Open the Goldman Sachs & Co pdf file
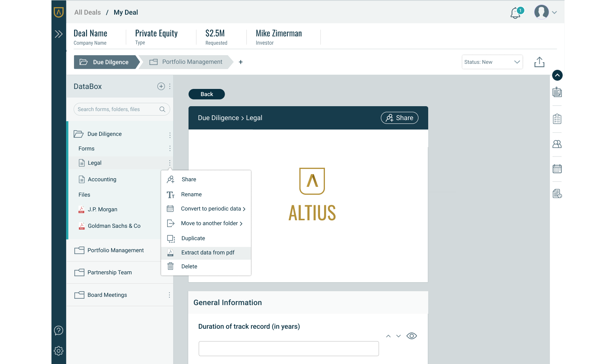 [x=114, y=226]
